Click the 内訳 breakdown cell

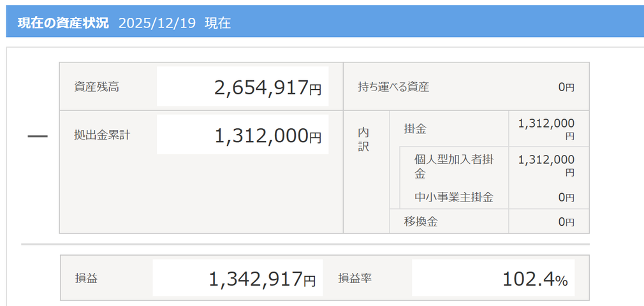[x=363, y=139]
